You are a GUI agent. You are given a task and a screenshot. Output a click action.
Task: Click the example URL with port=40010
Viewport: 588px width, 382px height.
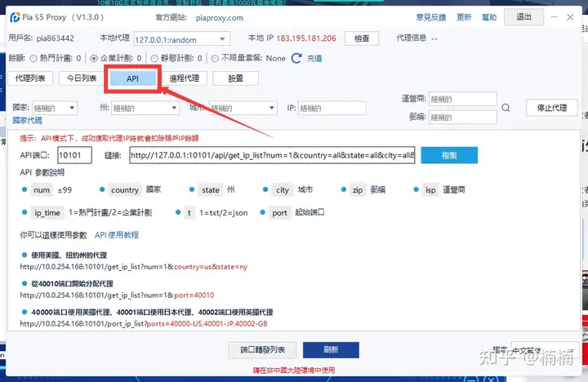117,295
